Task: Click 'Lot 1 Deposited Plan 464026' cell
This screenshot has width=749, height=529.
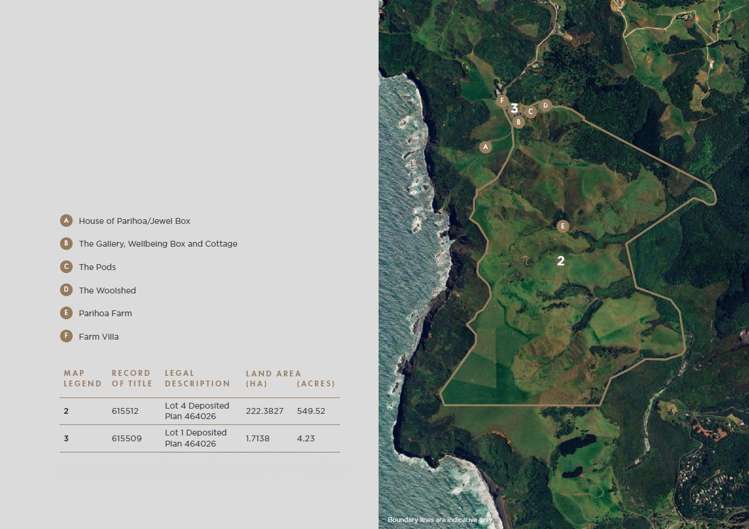Action: (x=196, y=438)
